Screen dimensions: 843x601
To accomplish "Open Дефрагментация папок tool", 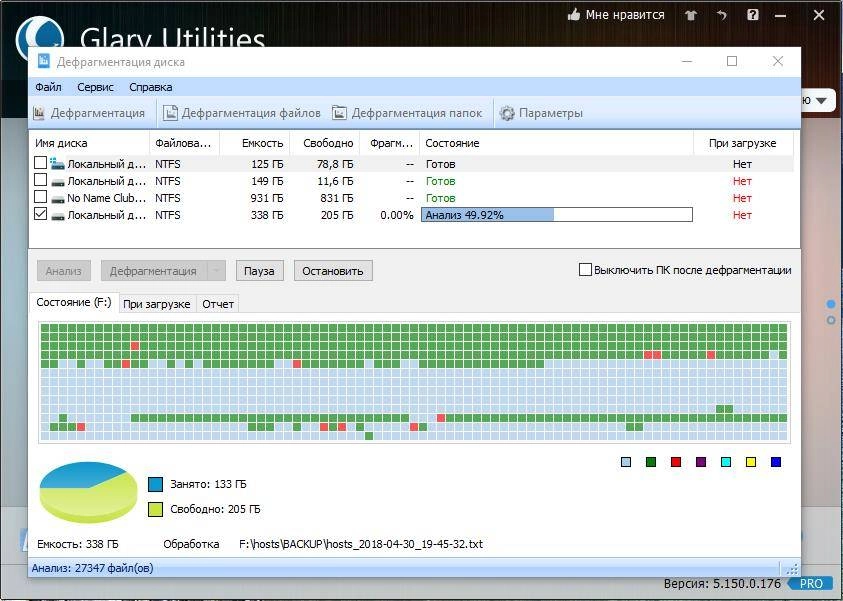I will click(x=407, y=113).
